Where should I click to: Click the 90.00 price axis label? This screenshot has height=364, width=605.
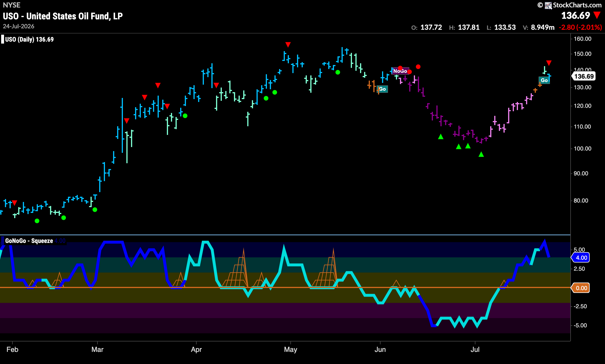[x=581, y=173]
